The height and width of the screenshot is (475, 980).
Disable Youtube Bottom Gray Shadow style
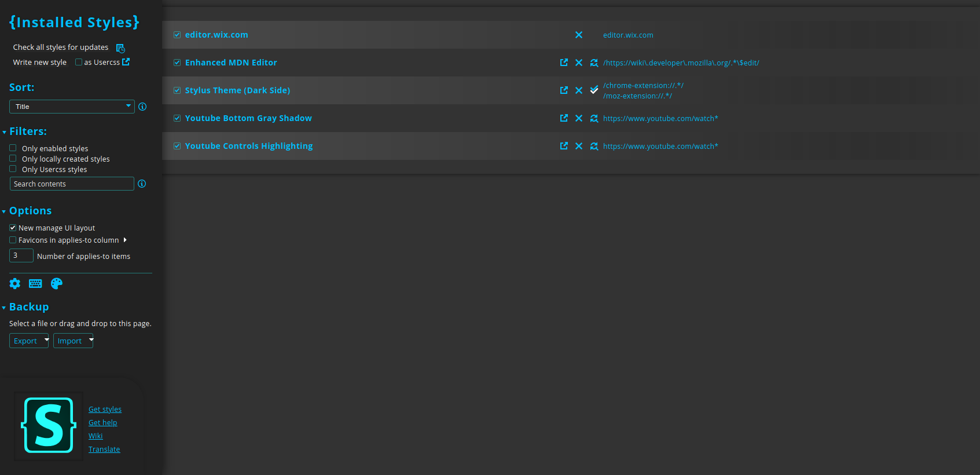177,118
